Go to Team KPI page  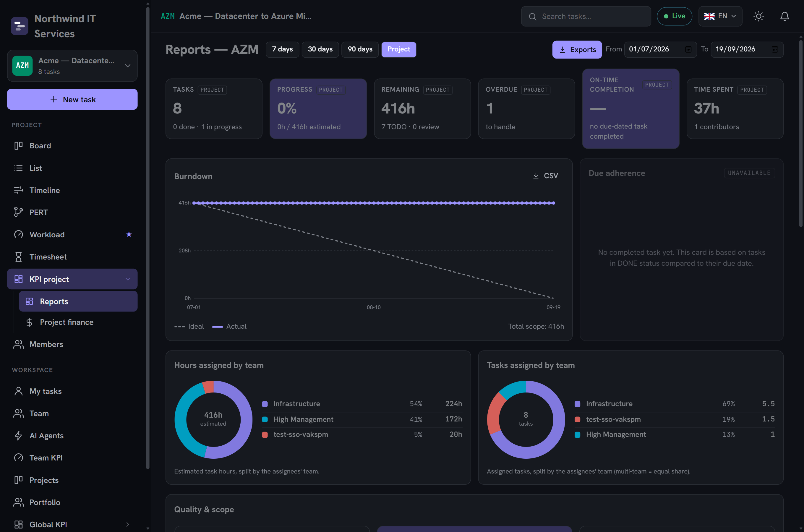click(72, 458)
